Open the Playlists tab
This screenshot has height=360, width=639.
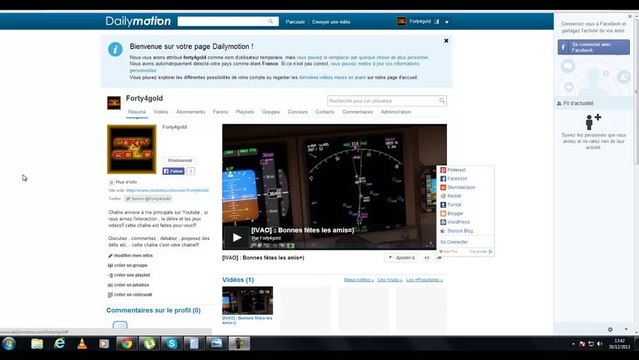245,112
